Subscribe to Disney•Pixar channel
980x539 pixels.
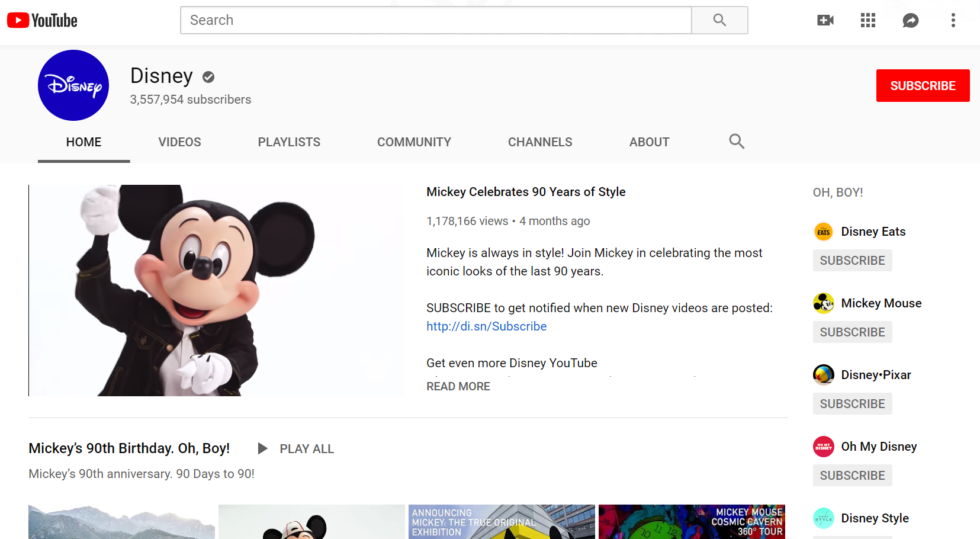[x=852, y=404]
